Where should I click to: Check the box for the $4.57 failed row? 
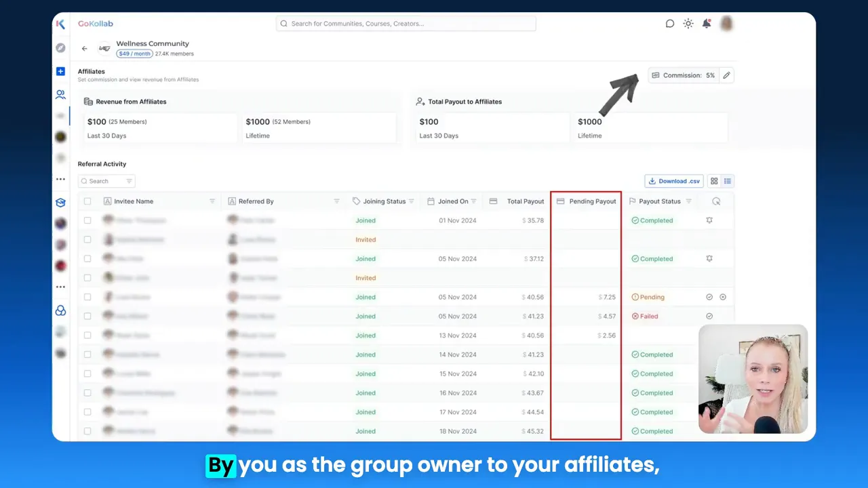(x=87, y=316)
